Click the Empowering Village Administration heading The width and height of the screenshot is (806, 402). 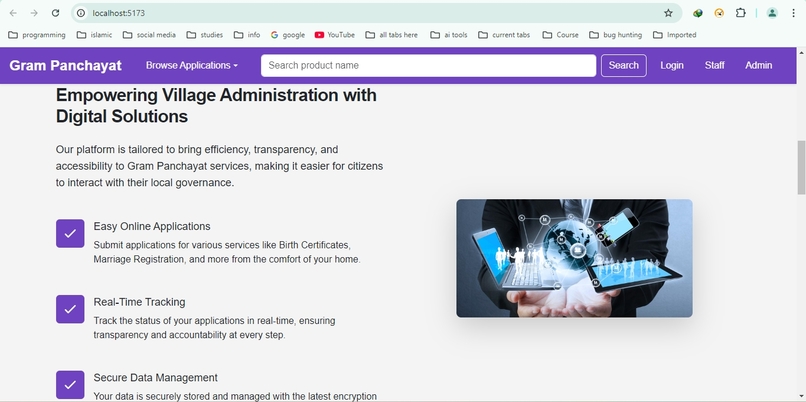pyautogui.click(x=216, y=105)
